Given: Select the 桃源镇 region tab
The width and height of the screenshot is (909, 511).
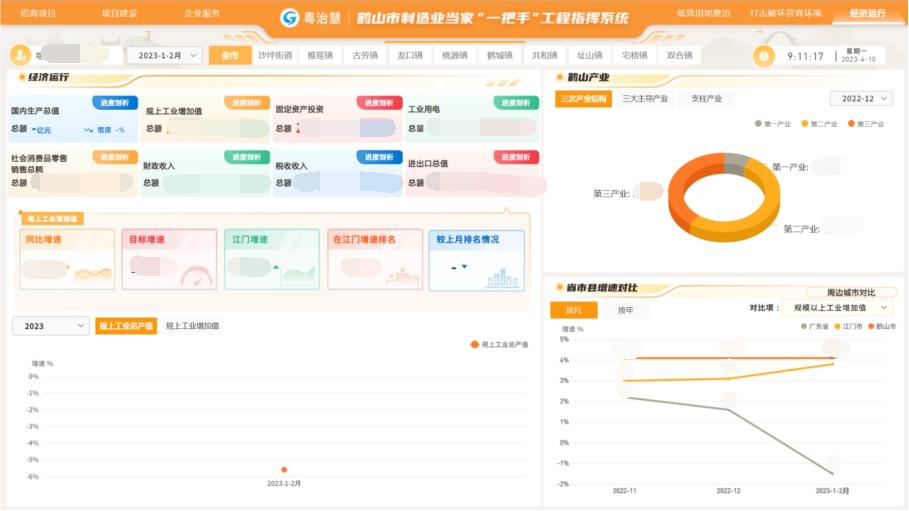Looking at the screenshot, I should pos(454,55).
